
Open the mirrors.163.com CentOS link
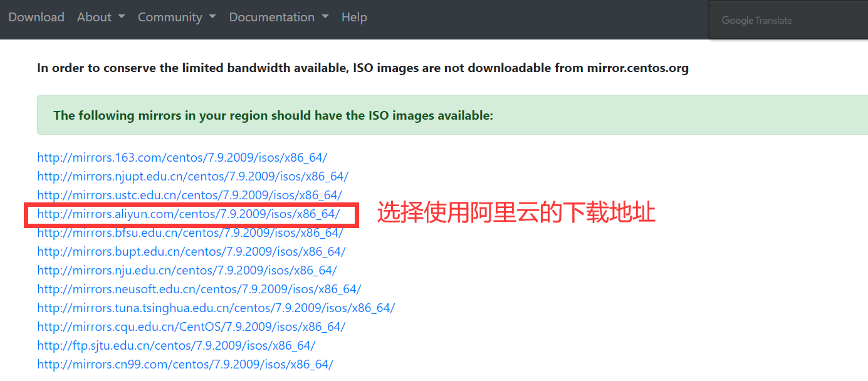tap(182, 158)
